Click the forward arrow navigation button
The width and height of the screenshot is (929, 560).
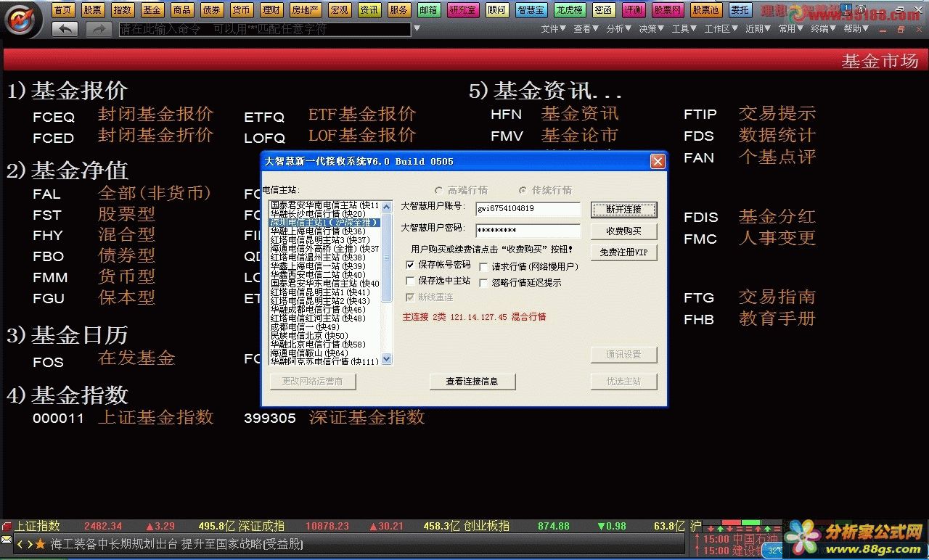point(99,29)
